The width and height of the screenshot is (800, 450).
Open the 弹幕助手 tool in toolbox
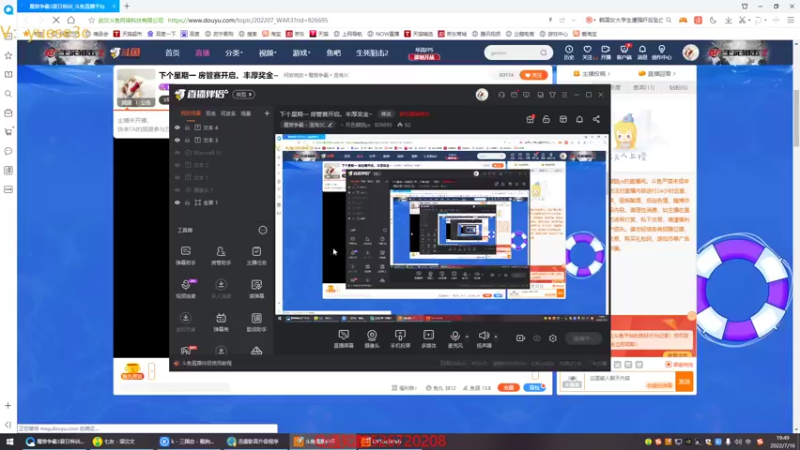tap(186, 255)
